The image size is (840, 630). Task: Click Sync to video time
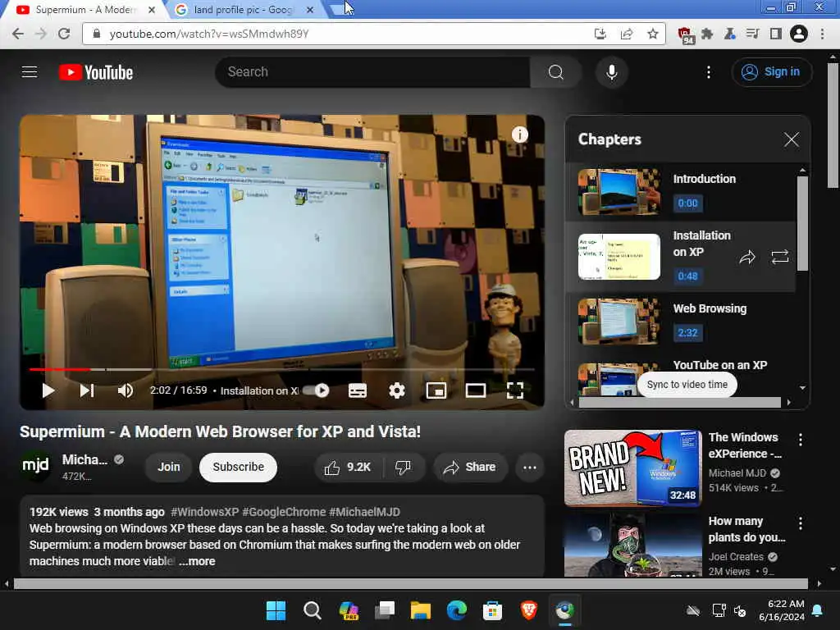pos(687,385)
